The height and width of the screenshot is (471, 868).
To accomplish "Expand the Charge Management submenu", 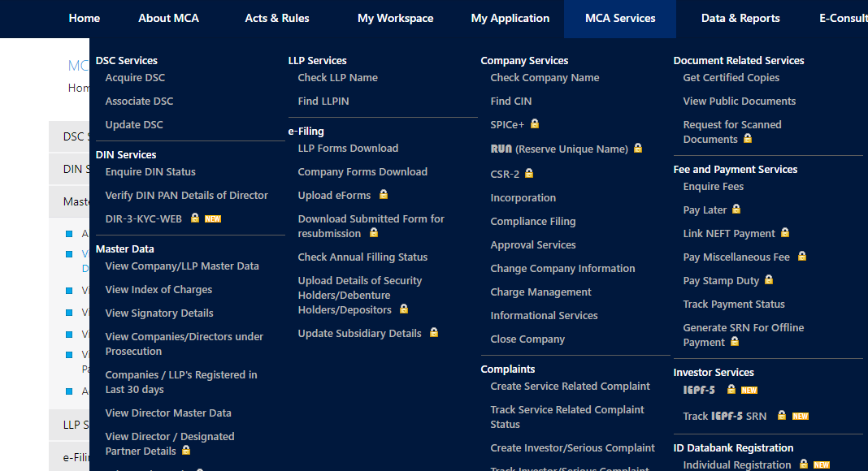I will point(540,292).
